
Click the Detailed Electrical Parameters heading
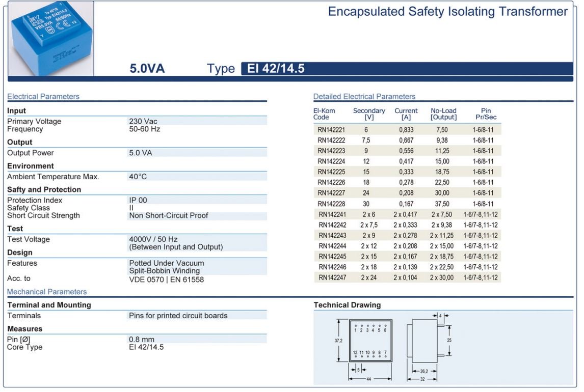[364, 96]
